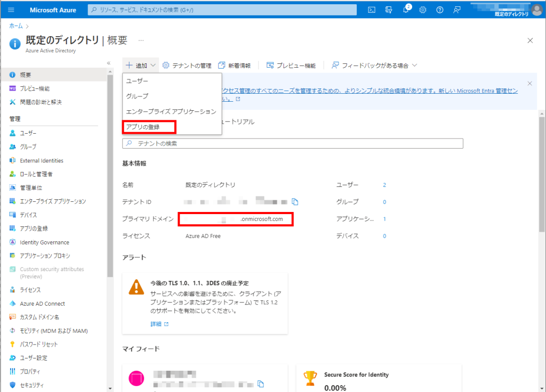Viewport: 546px width, 392px height.
Task: Click the テナントの検索 field
Action: coord(293,143)
